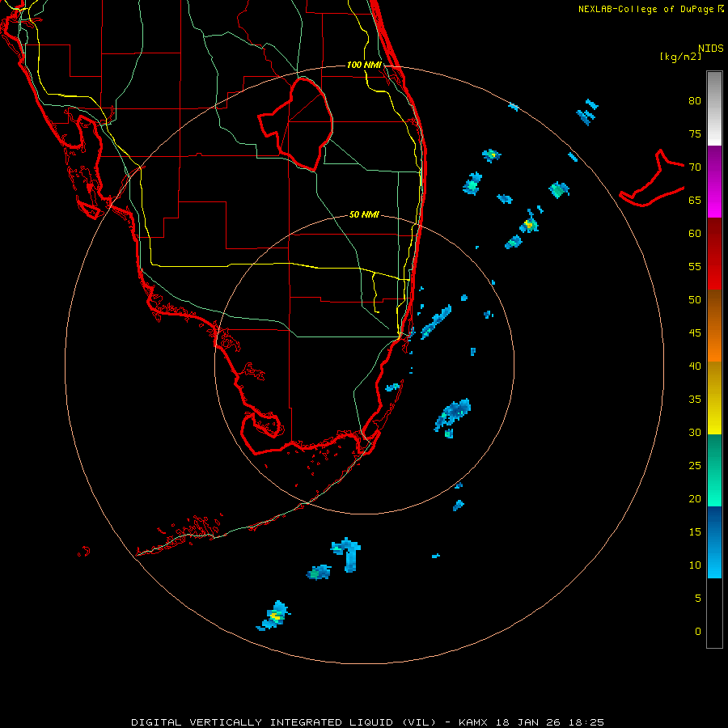Click the 45 scale label
The image size is (728, 728).
point(695,333)
